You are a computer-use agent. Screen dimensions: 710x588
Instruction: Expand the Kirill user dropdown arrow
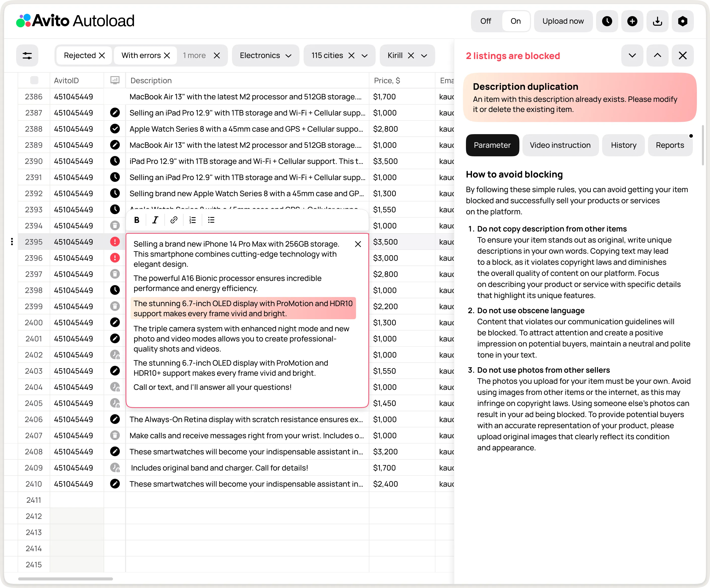(x=424, y=56)
